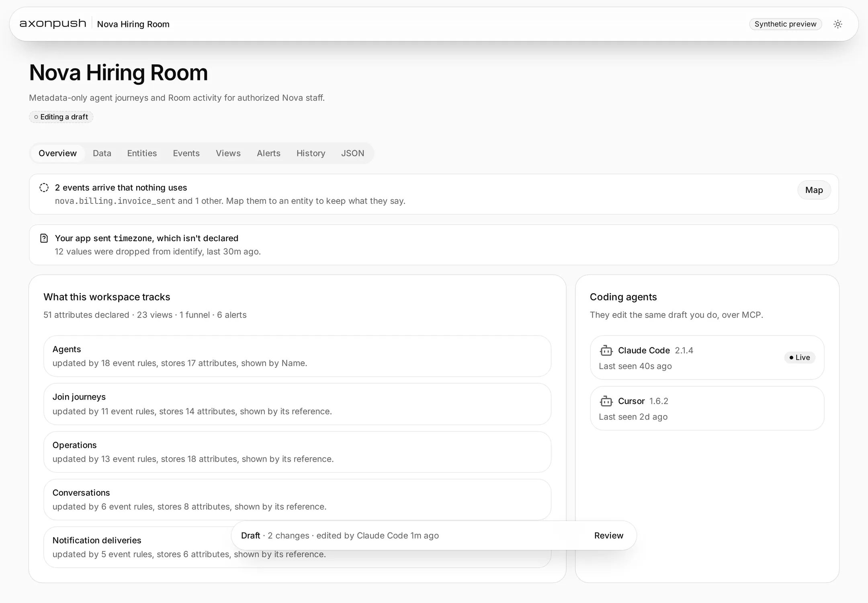
Task: Open the Alerts tab
Action: tap(268, 153)
